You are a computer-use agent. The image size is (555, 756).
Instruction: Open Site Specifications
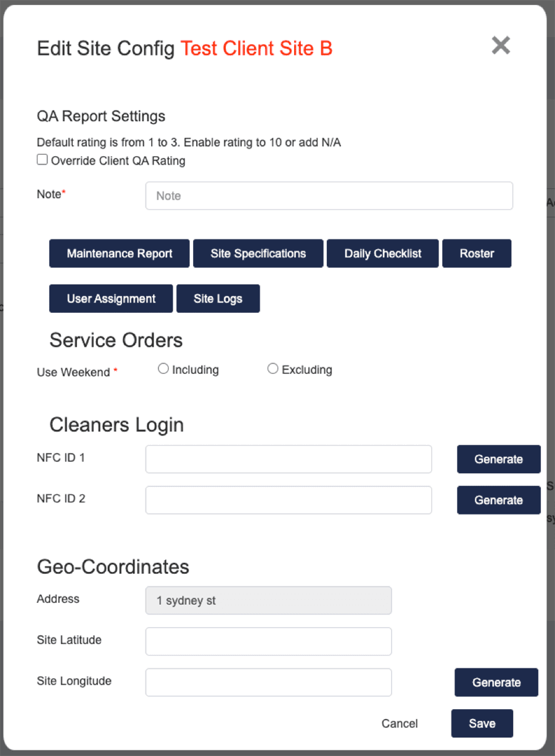pyautogui.click(x=258, y=254)
